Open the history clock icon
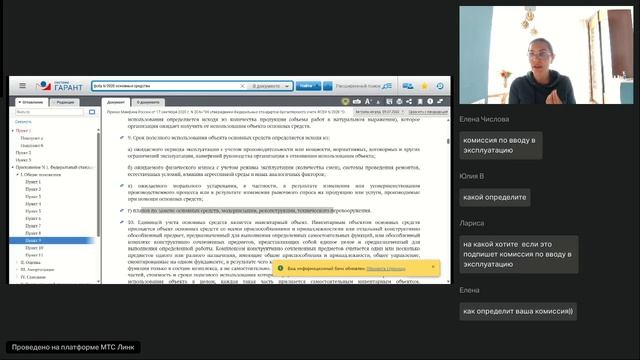This screenshot has width=640, height=360. click(440, 86)
